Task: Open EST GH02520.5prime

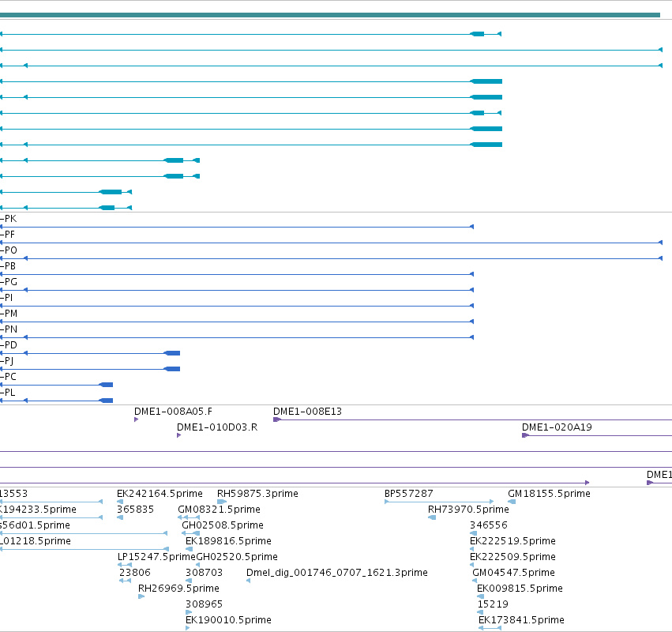Action: coord(237,557)
